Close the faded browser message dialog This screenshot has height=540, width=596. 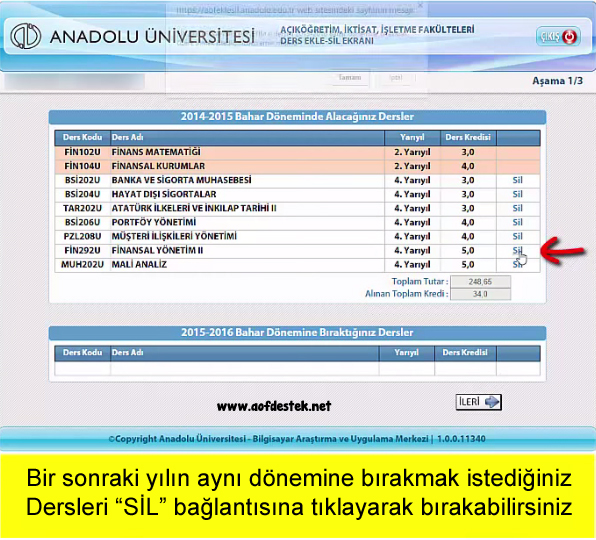(420, 5)
